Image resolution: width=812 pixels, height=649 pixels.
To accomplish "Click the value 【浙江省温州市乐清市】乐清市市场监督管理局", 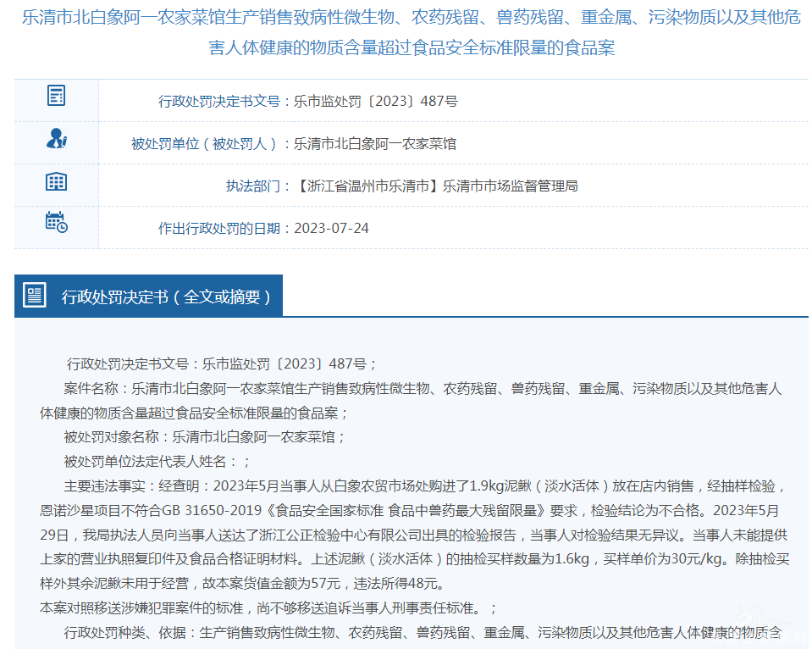I will (436, 186).
